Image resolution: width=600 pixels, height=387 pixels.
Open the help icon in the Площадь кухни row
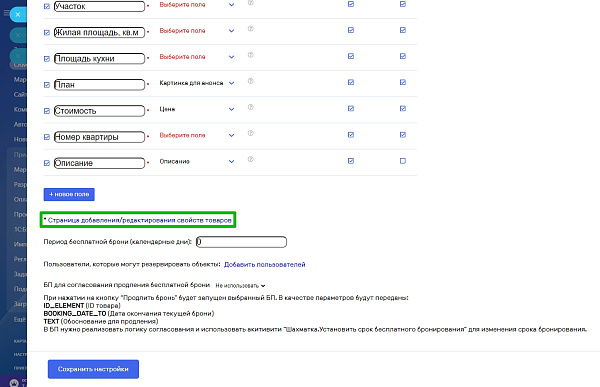[x=251, y=55]
